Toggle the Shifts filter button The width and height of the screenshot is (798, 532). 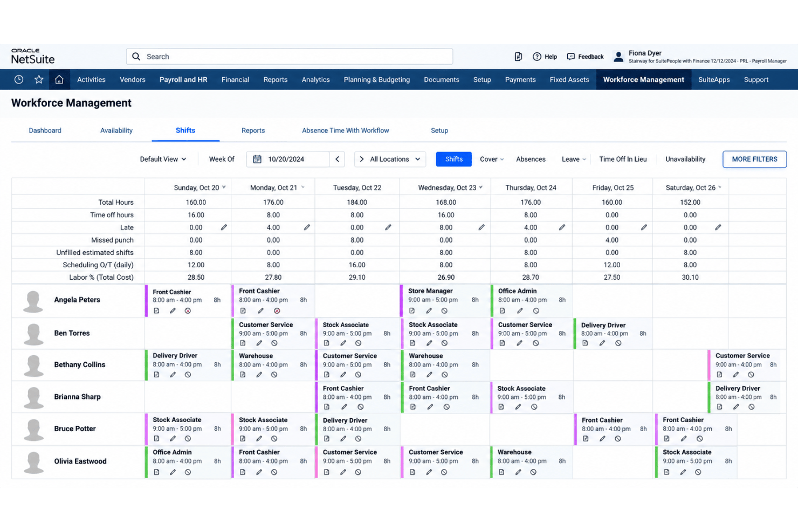click(453, 159)
